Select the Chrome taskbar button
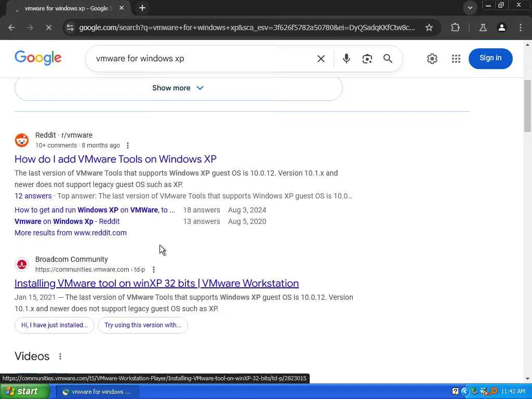 (97, 392)
